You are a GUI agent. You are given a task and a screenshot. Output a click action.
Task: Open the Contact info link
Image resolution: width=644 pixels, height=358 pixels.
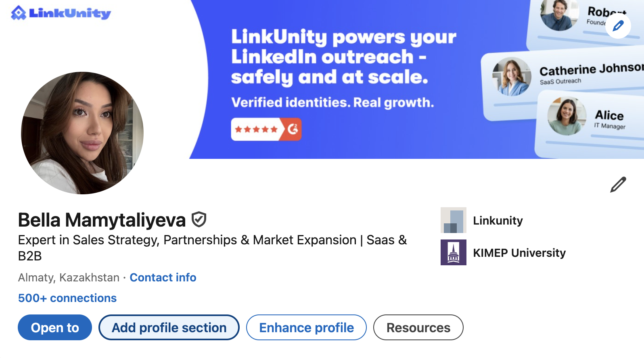(x=163, y=277)
